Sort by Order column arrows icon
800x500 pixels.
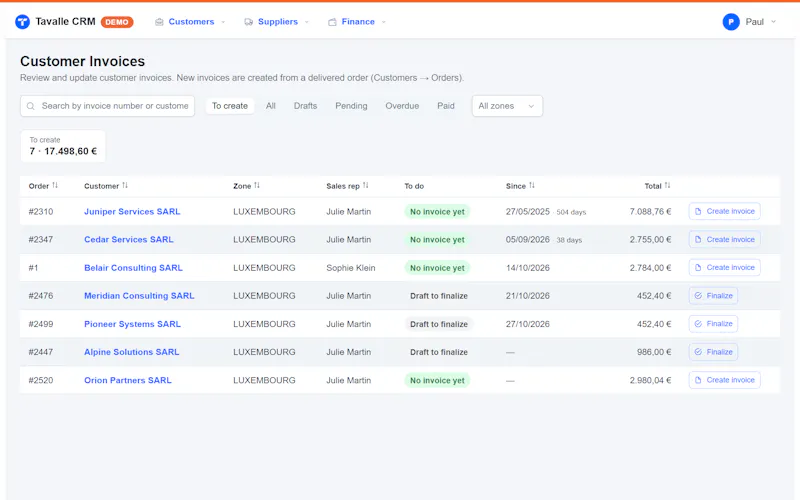[x=55, y=185]
